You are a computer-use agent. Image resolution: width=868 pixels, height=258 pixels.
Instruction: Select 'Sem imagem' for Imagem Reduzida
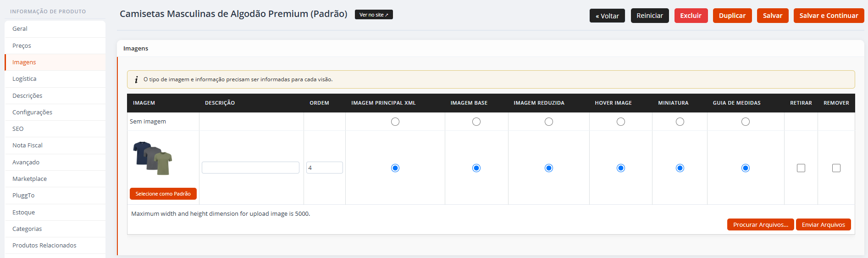(549, 122)
